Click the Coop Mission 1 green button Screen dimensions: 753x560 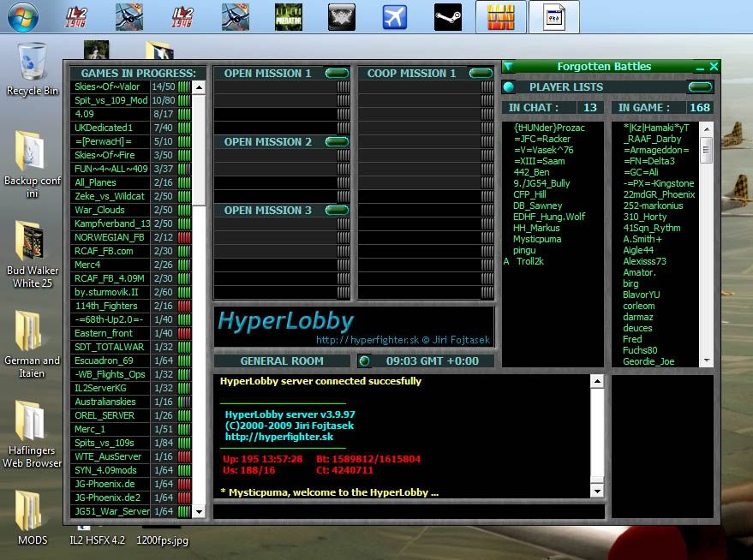click(481, 73)
